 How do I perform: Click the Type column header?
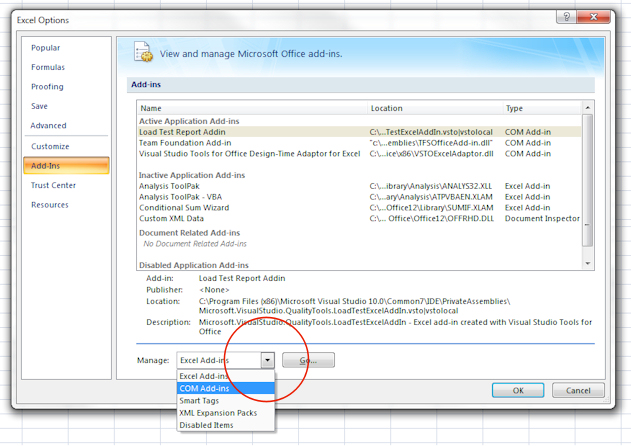point(542,108)
